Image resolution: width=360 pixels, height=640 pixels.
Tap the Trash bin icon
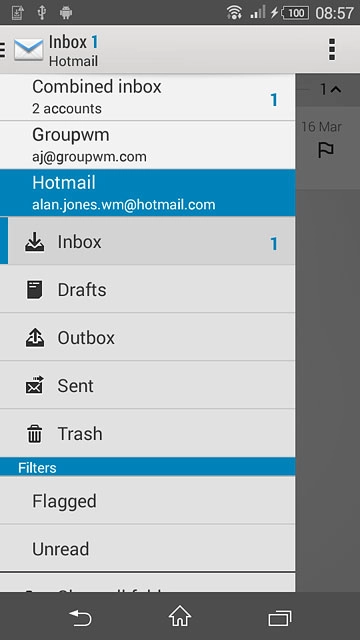(35, 433)
